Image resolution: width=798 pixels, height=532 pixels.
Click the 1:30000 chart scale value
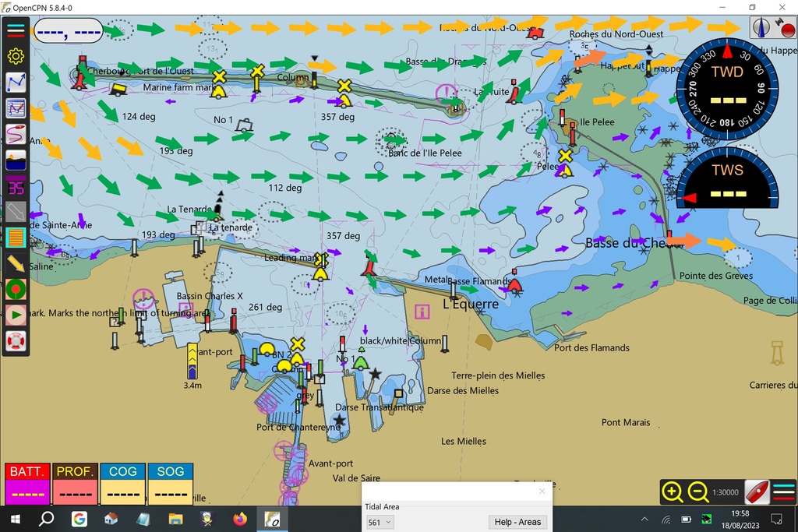tap(726, 492)
